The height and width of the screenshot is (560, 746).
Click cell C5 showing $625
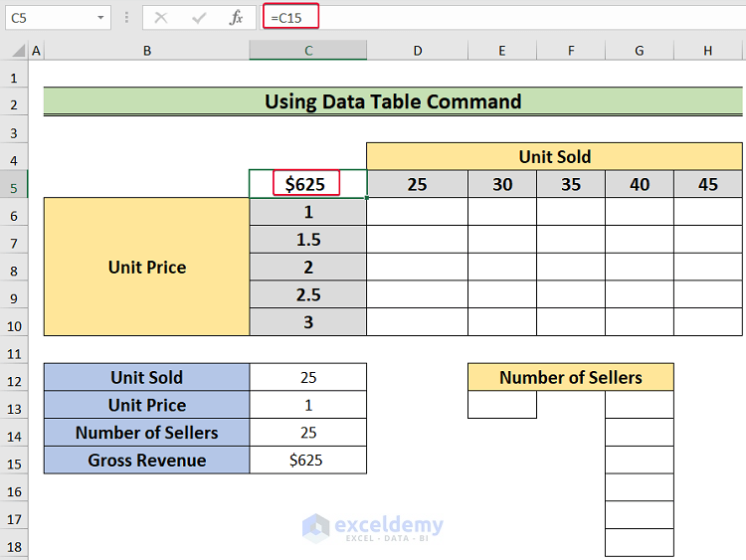tap(308, 184)
